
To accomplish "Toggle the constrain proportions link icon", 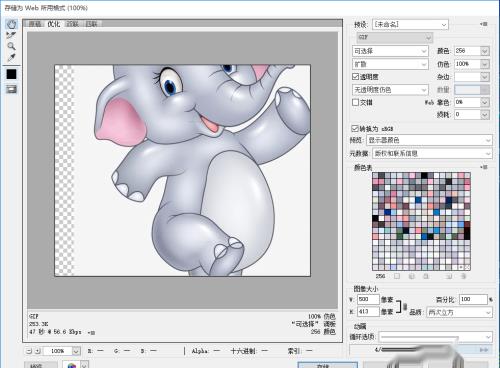I will tap(405, 306).
